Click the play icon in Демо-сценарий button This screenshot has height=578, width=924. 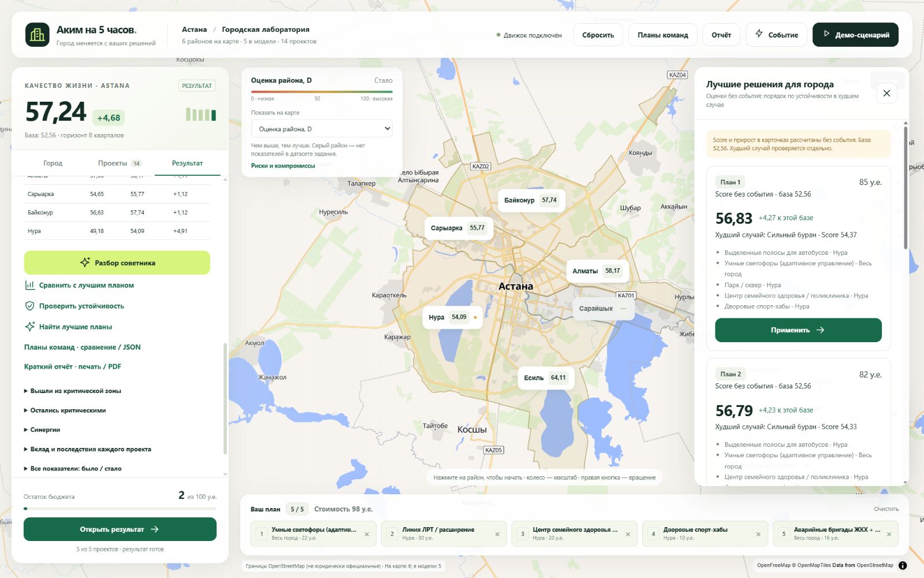826,34
